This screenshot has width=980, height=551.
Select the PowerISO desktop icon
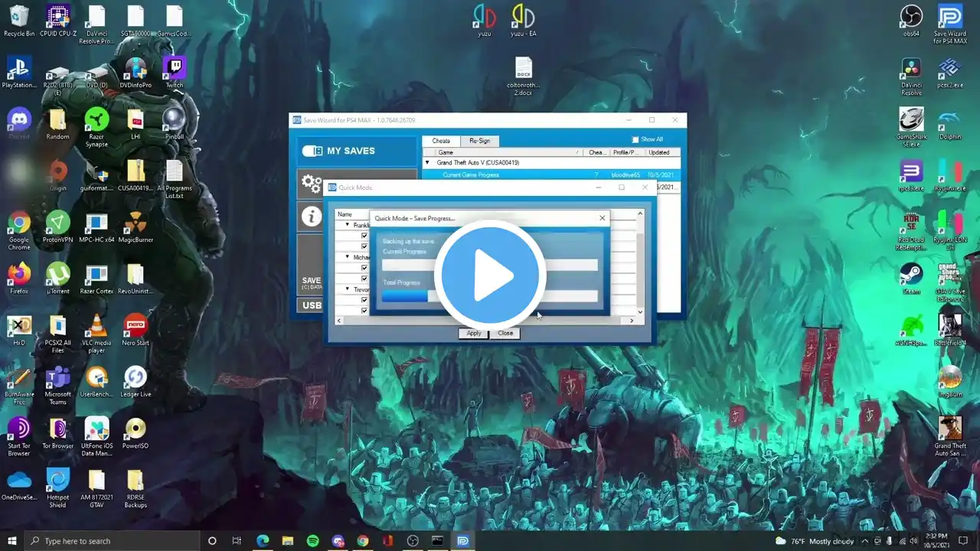click(x=136, y=433)
